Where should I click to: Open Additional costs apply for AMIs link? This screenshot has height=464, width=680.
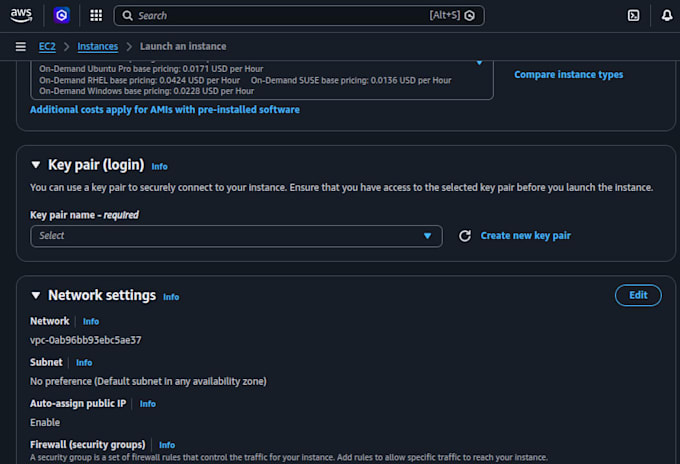tap(165, 110)
